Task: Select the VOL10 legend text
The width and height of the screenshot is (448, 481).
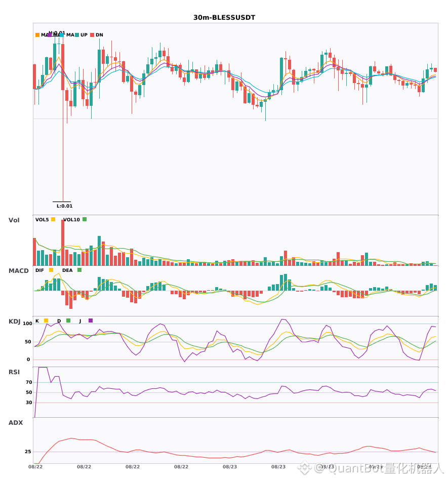Action: point(71,220)
